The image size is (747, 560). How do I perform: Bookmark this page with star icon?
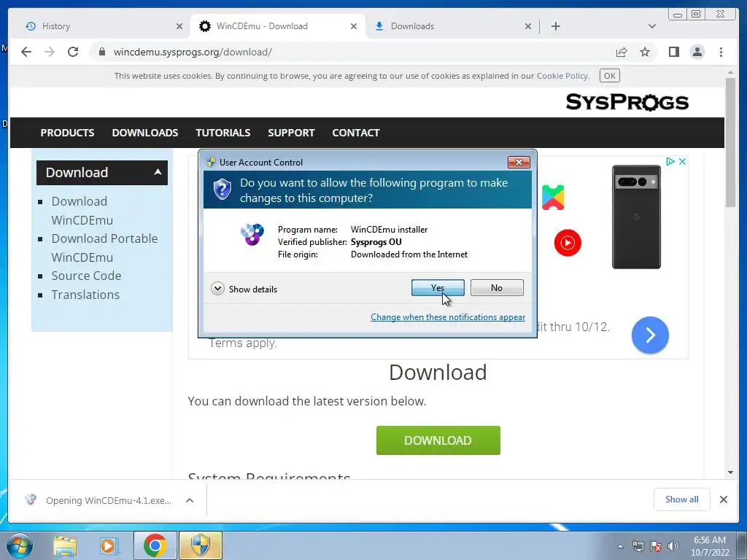tap(645, 52)
